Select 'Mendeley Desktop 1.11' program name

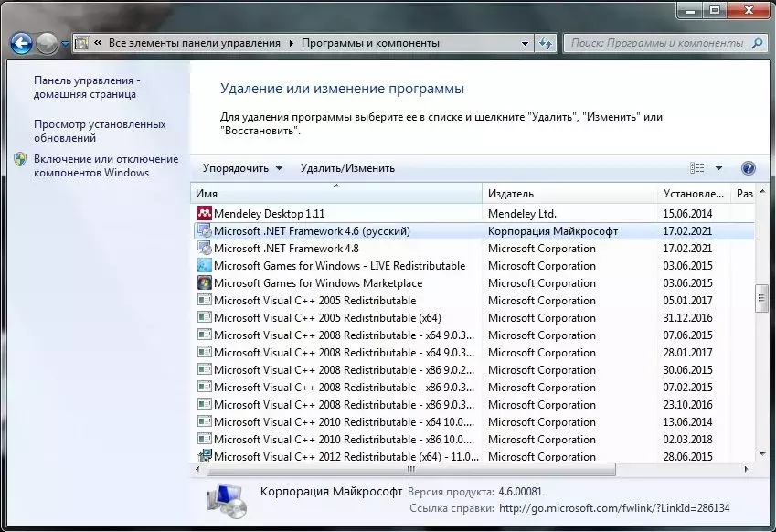point(270,214)
